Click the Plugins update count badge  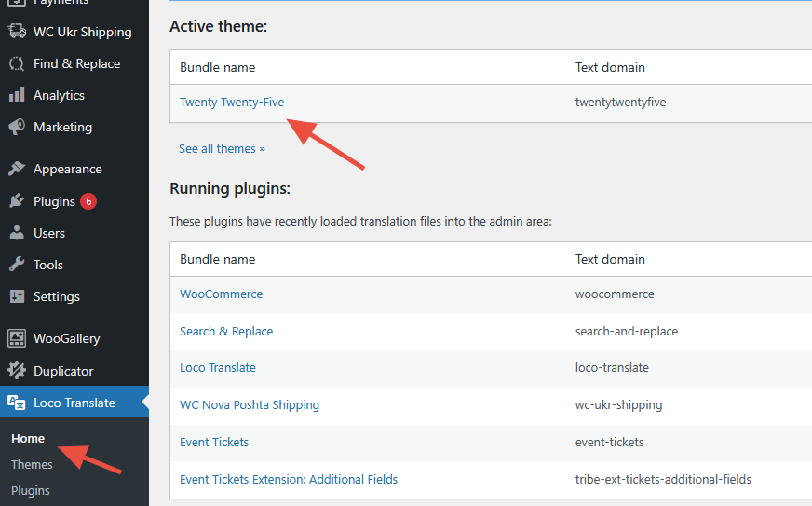coord(88,201)
